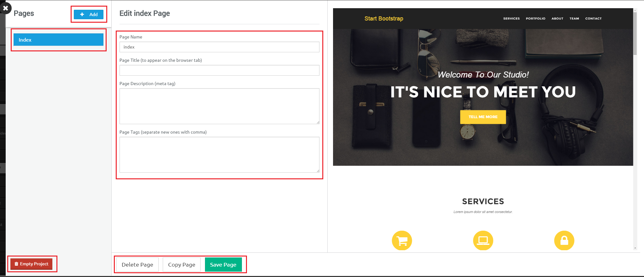The height and width of the screenshot is (277, 644).
Task: Focus the Page Title text field
Action: (219, 70)
